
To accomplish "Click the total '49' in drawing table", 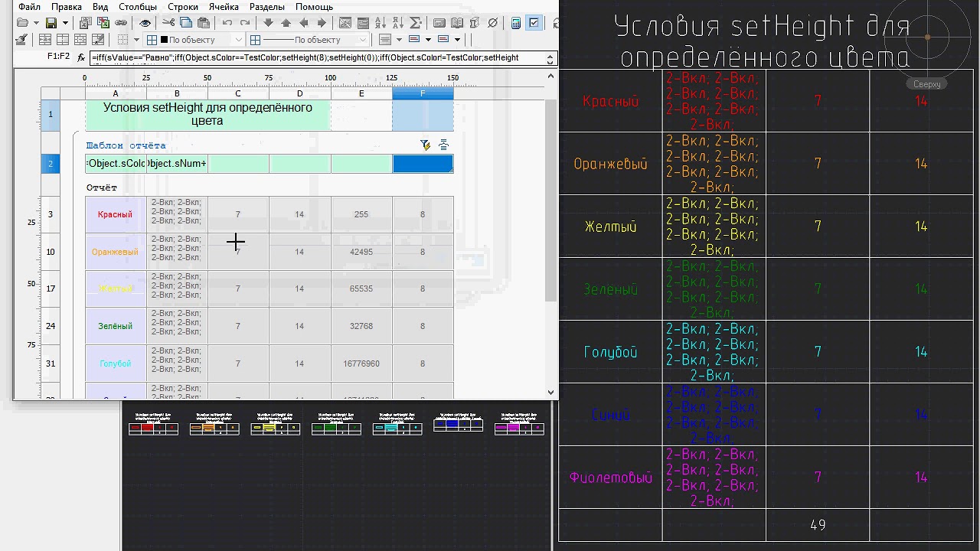I will (x=818, y=525).
